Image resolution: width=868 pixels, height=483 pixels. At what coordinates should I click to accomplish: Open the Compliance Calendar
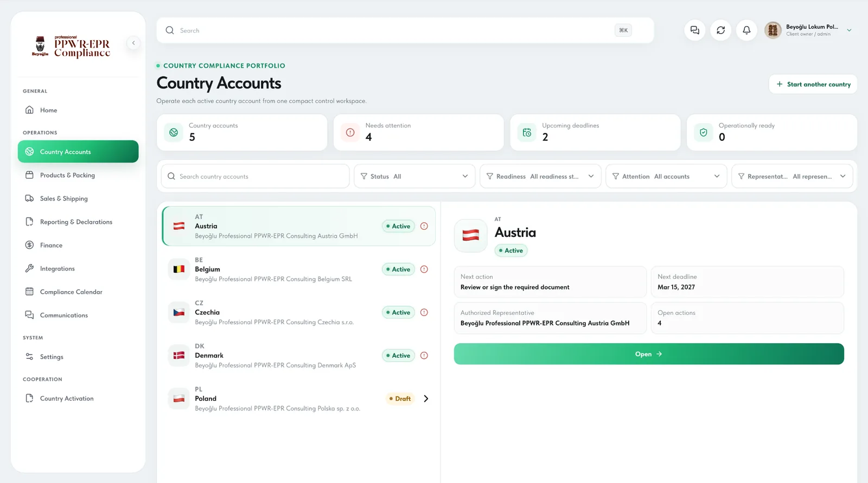point(78,292)
